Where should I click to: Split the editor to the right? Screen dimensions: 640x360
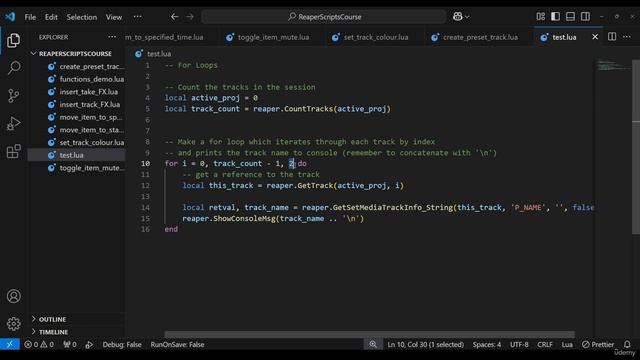point(612,37)
